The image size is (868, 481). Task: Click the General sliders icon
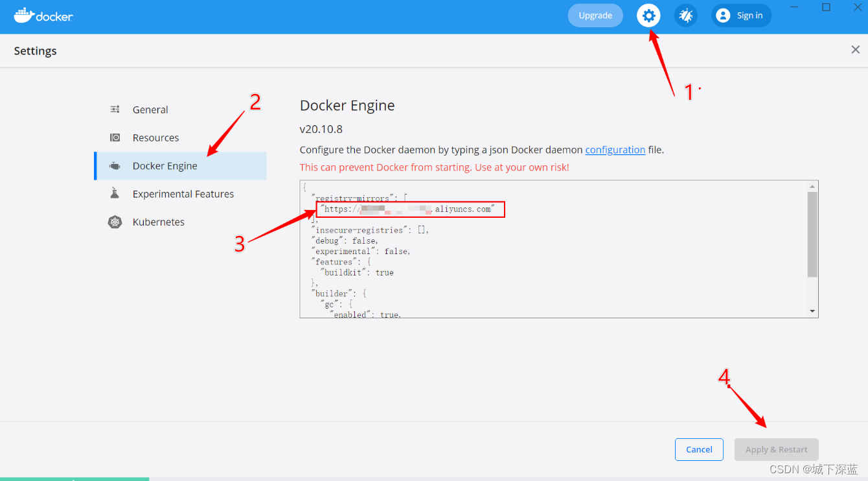pyautogui.click(x=115, y=110)
